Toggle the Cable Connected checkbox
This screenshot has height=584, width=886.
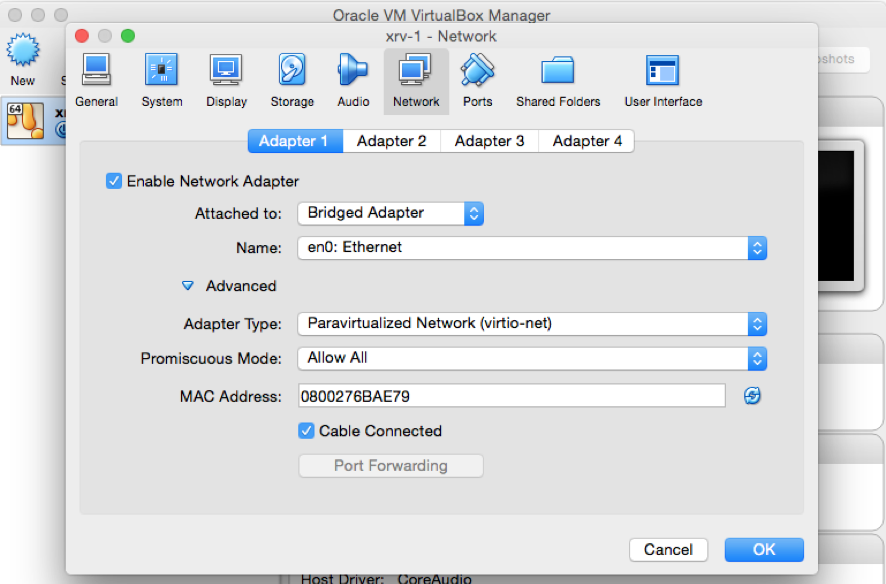[x=306, y=431]
